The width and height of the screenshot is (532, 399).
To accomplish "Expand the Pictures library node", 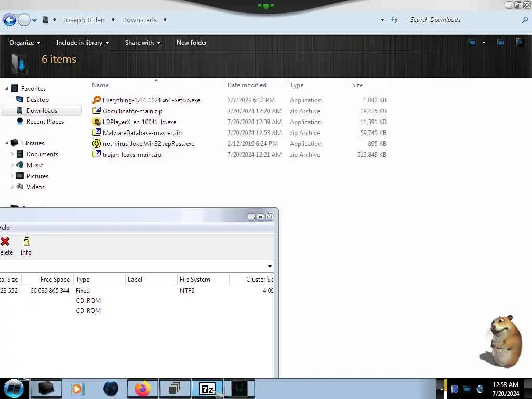I will coord(12,176).
